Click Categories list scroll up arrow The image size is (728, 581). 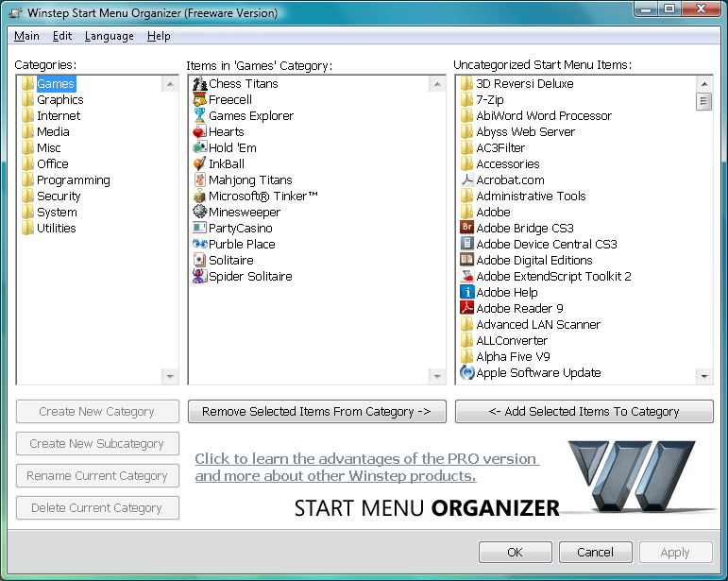[x=170, y=84]
